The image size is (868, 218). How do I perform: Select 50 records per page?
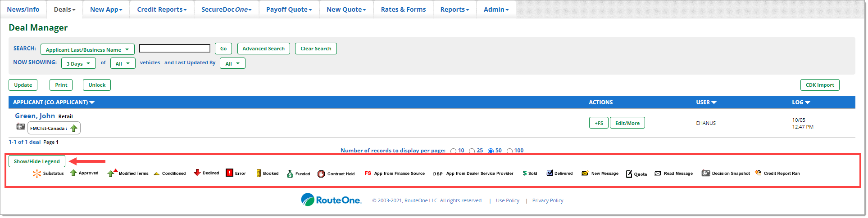coord(491,151)
